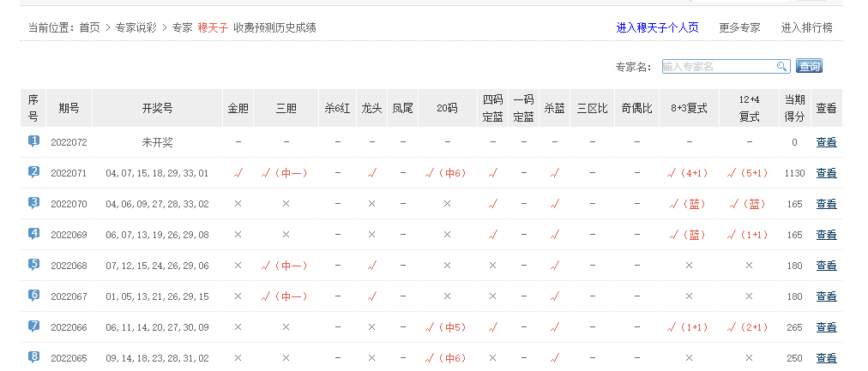Viewport: 868px width, 371px height.
Task: Navigate to 首页 in breadcrumb
Action: [89, 27]
